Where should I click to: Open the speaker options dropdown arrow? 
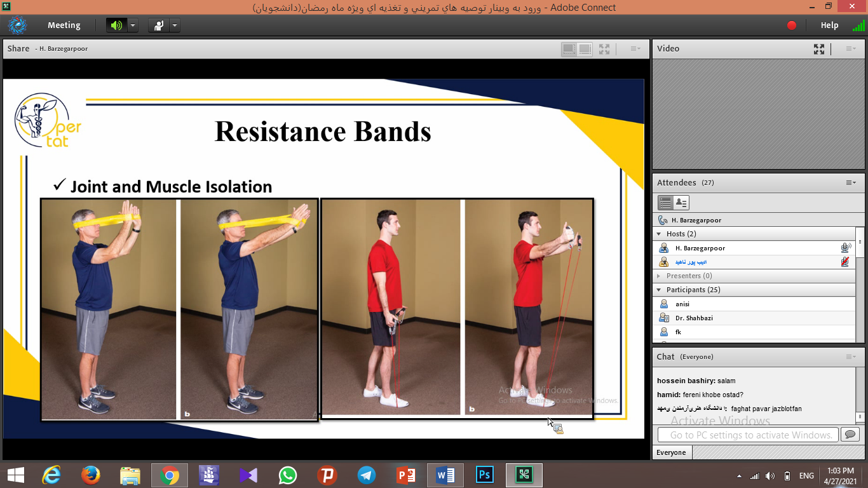132,25
